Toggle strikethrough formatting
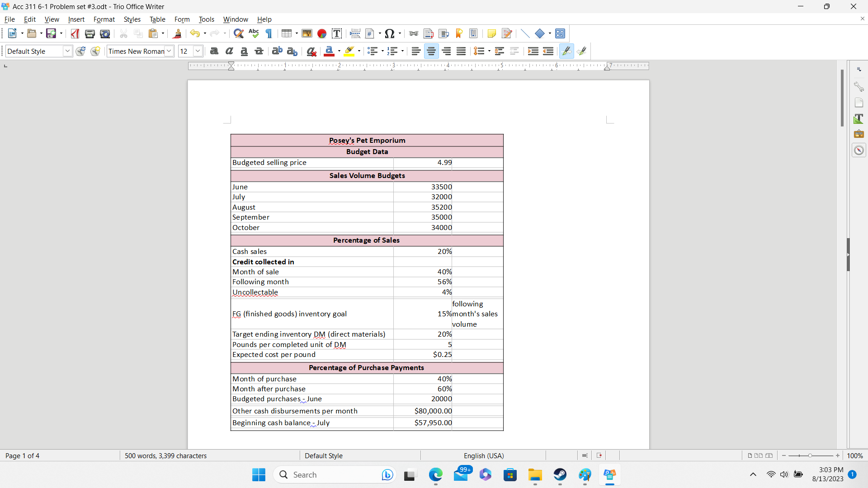The image size is (868, 488). [259, 51]
